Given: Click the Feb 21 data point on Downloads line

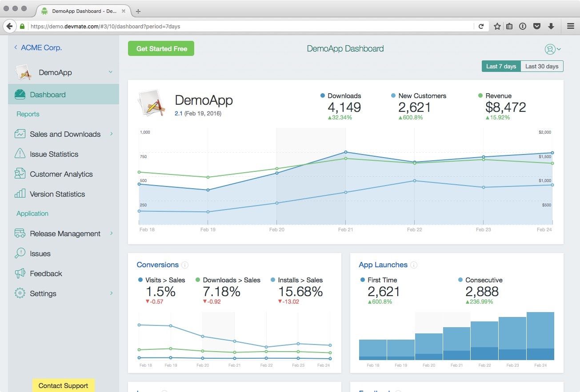Looking at the screenshot, I should pos(346,152).
